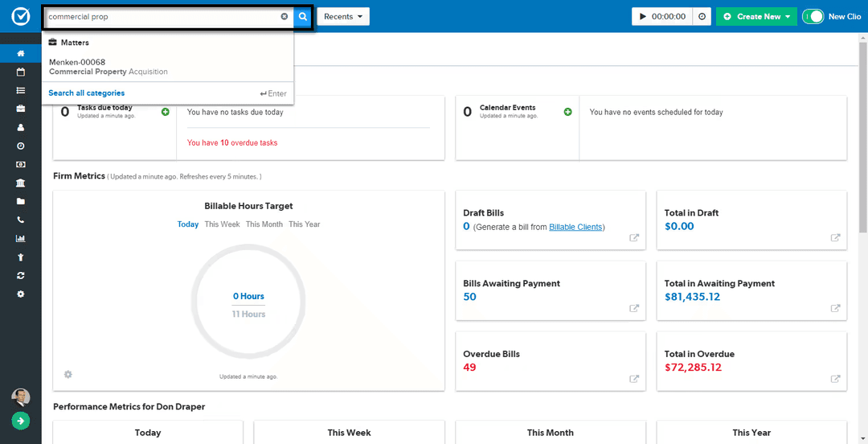The image size is (868, 444).
Task: Open the Settings gear sidebar icon
Action: tap(20, 294)
